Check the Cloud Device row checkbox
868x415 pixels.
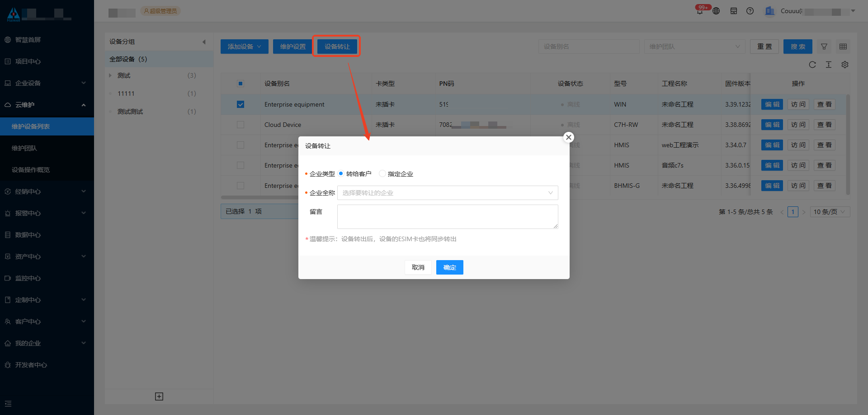[x=241, y=125]
